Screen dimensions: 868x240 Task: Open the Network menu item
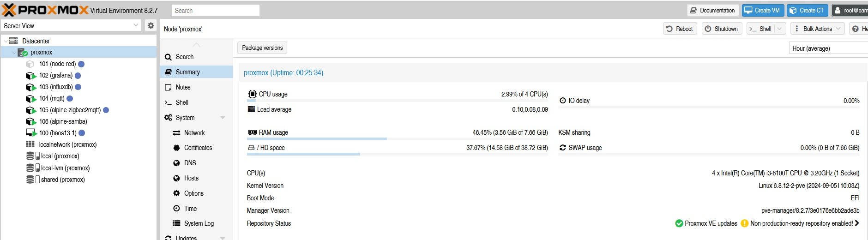(x=194, y=133)
